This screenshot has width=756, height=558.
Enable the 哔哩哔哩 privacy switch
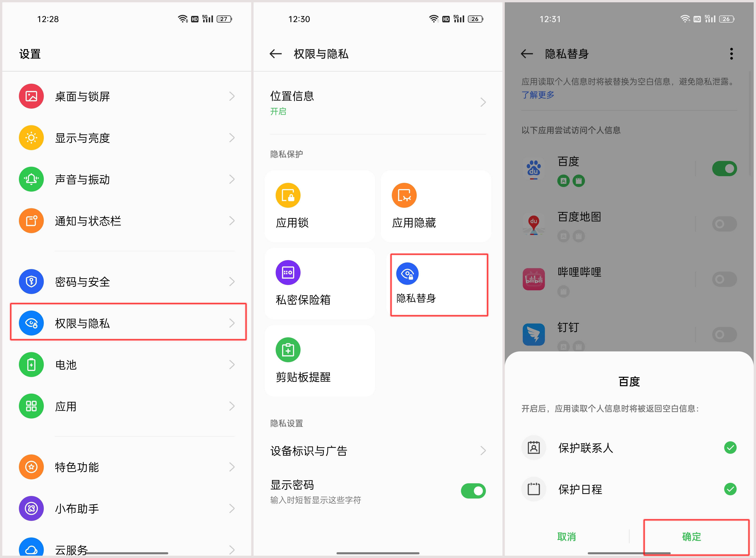(725, 279)
